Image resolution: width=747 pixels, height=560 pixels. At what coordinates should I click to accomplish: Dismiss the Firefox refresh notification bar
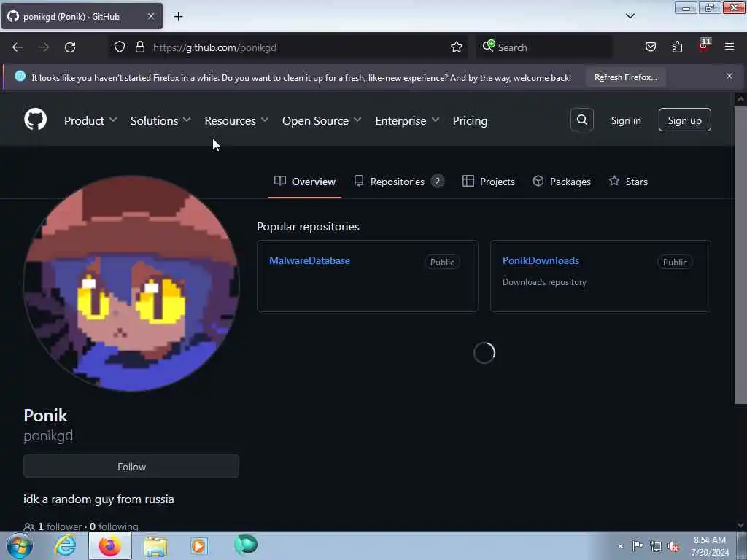(x=729, y=76)
